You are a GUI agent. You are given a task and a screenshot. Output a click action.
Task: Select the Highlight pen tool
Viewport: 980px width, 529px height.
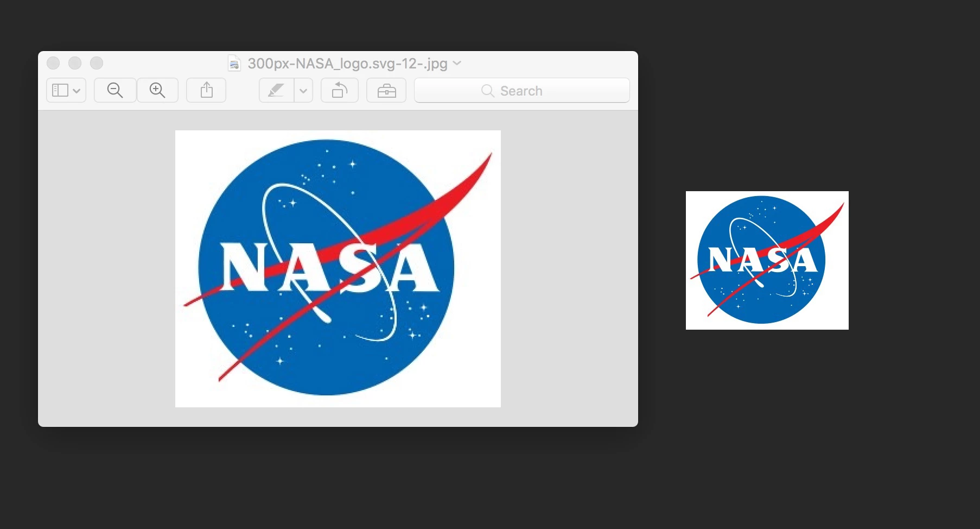(276, 90)
